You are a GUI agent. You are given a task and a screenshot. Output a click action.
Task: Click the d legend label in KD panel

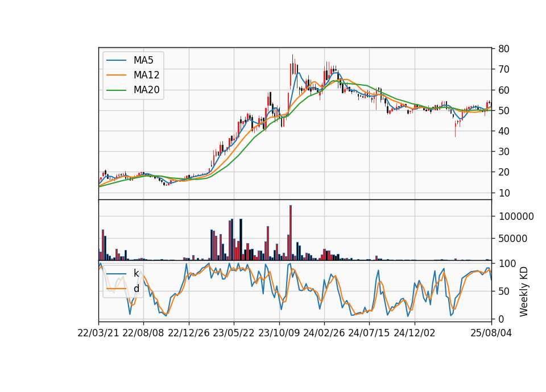coord(136,289)
